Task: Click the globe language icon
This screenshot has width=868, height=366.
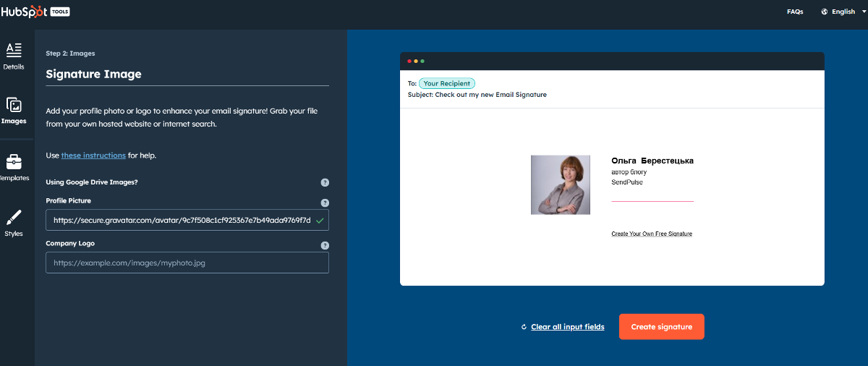Action: [x=825, y=12]
